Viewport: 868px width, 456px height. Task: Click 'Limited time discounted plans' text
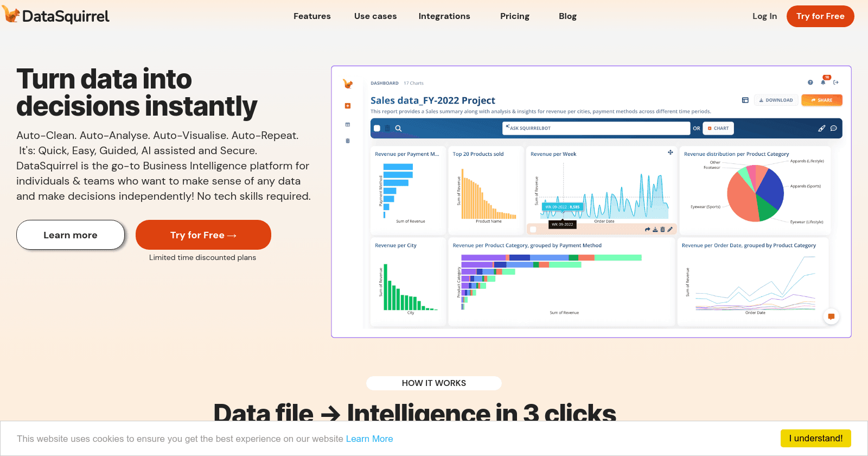(202, 258)
